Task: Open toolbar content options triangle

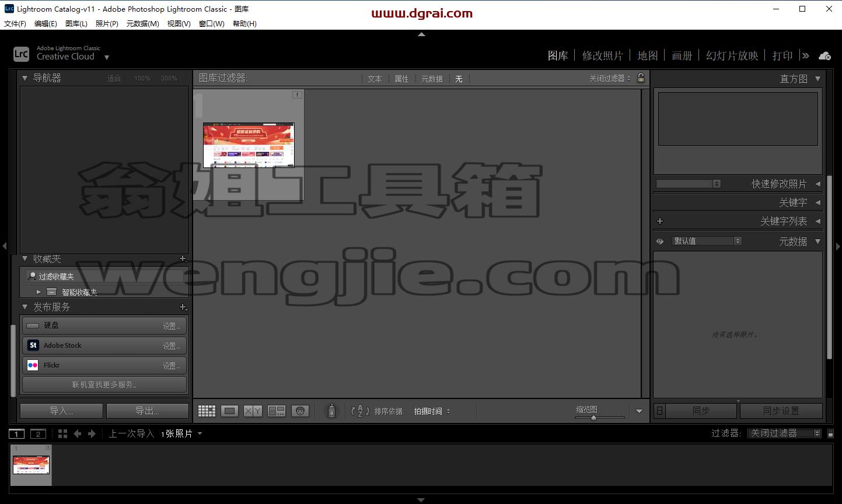Action: point(639,411)
